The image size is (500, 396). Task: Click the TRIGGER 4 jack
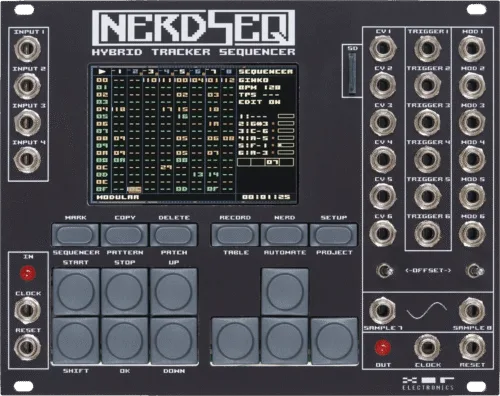click(x=428, y=159)
